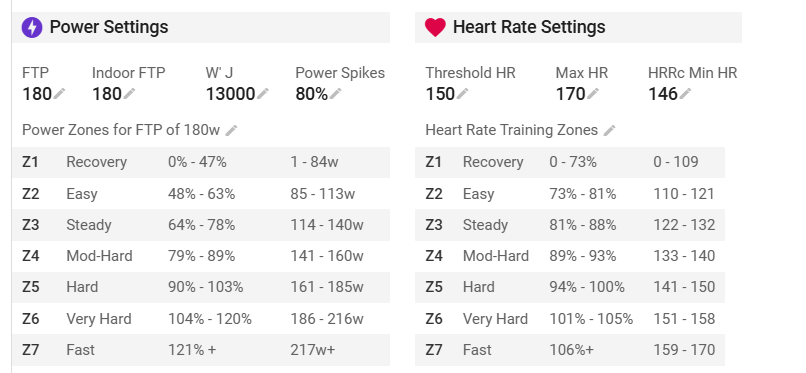The image size is (806, 373).
Task: Click the purple lightning Power Settings icon
Action: tap(32, 27)
